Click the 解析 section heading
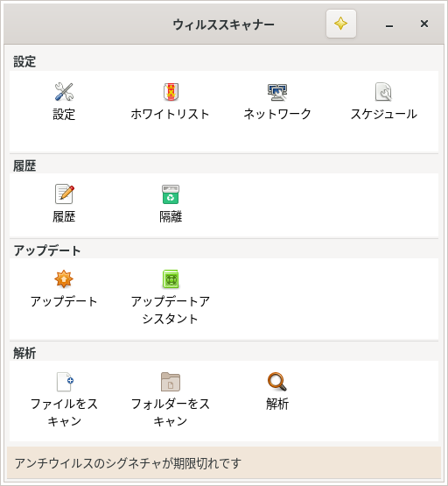The image size is (448, 486). point(24,353)
